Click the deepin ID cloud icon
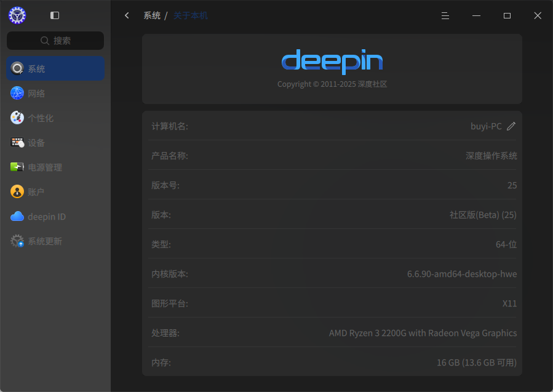The width and height of the screenshot is (553, 392). pyautogui.click(x=17, y=216)
